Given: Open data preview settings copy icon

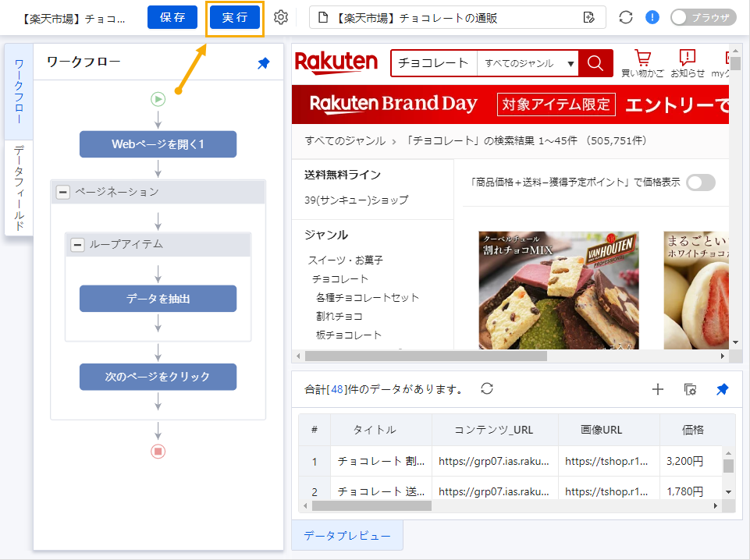Looking at the screenshot, I should 690,389.
